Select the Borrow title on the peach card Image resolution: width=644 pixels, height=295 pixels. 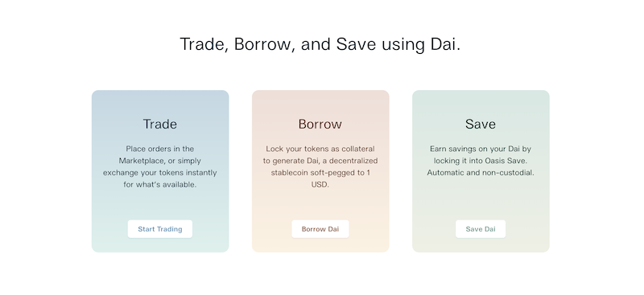(320, 124)
